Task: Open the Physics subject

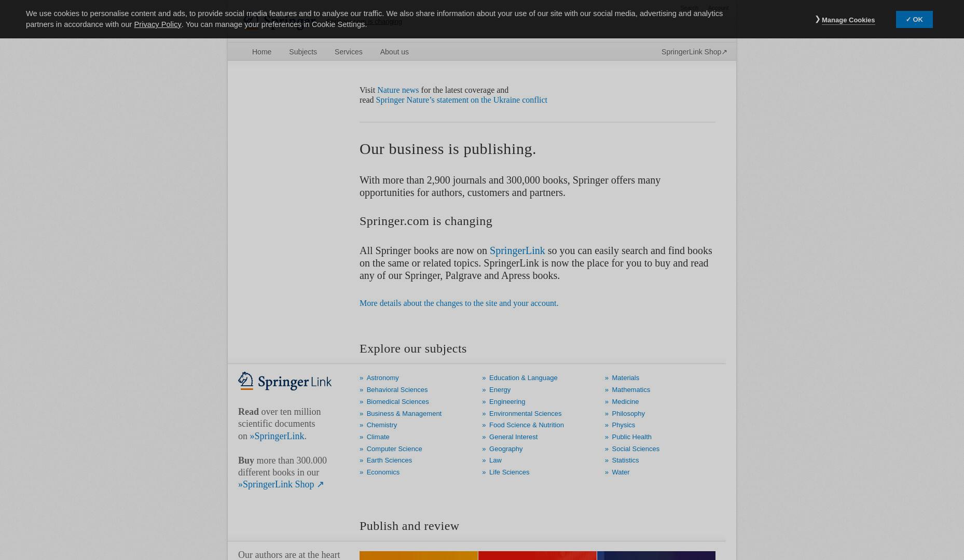Action: (x=623, y=425)
